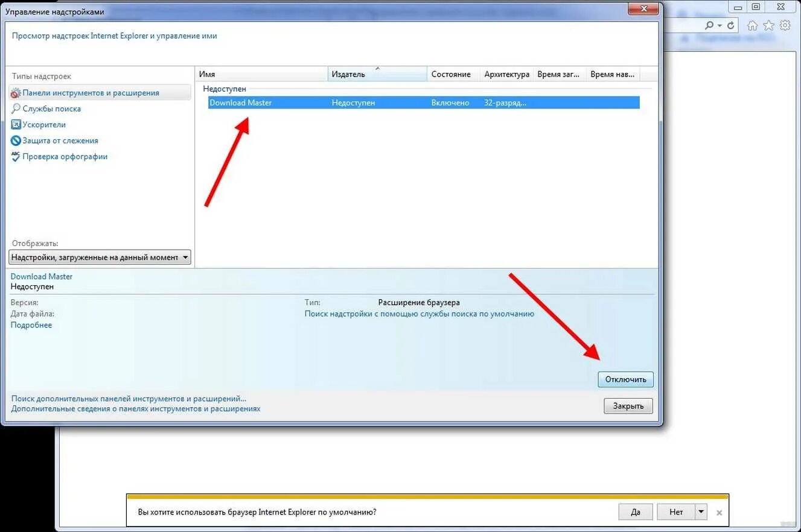Open link to search add-on via default provider

[420, 314]
